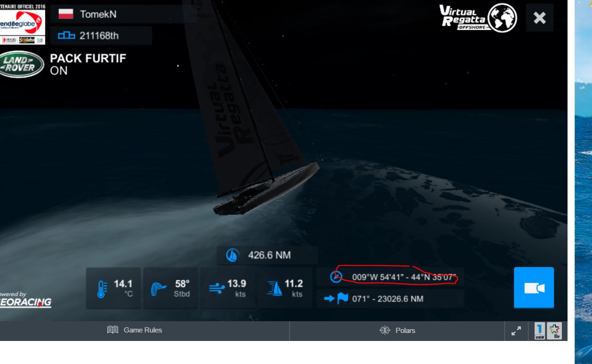Click the boat speed icon beside 11.2 kts
592x364 pixels.
click(x=274, y=288)
